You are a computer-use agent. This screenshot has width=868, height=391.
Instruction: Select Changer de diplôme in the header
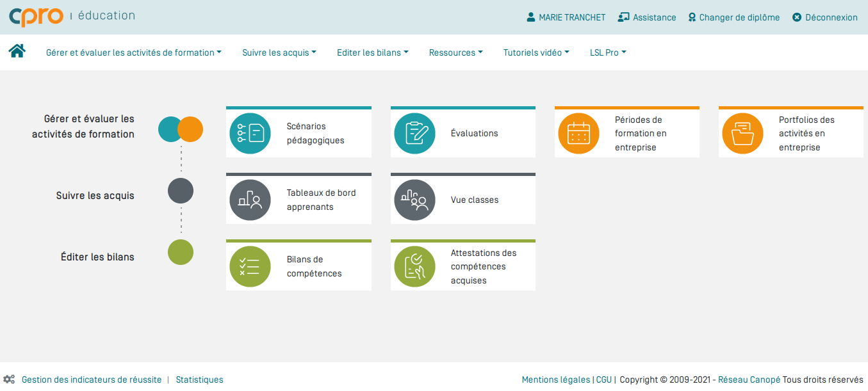(x=733, y=17)
